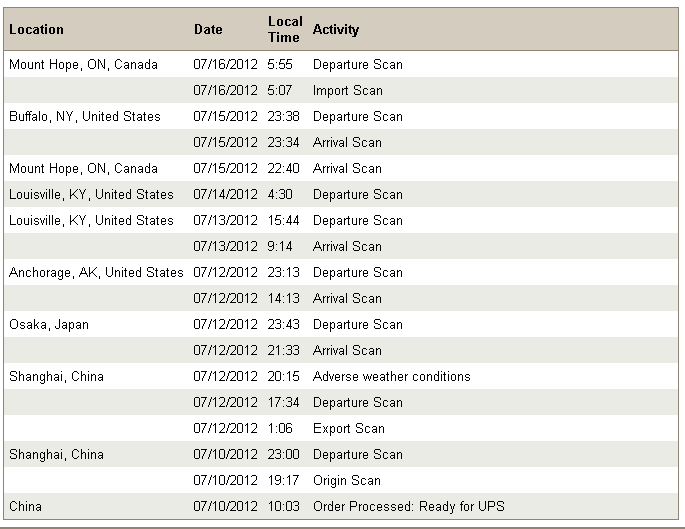Screen dimensions: 685x529
Task: Click the 07/14/2012 date cell
Action: pos(225,194)
